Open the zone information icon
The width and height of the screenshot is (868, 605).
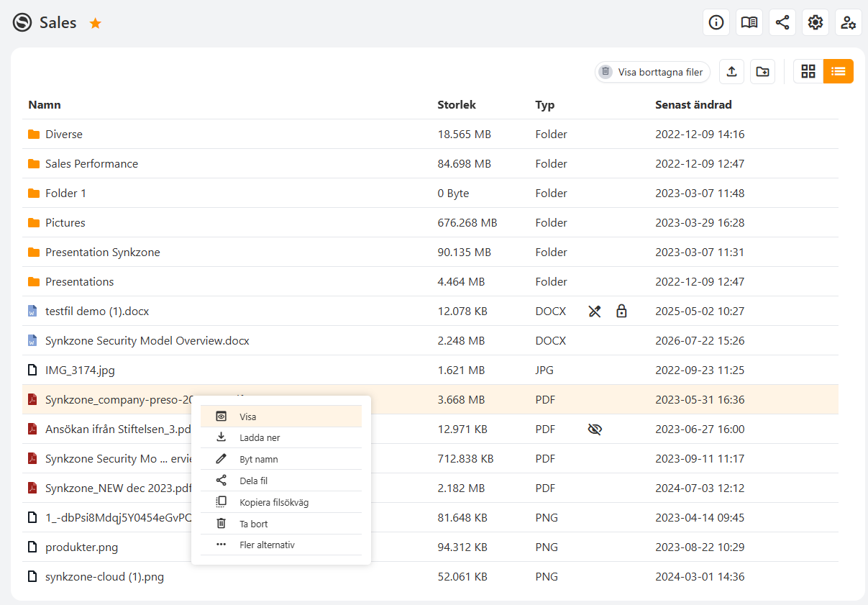tap(716, 22)
